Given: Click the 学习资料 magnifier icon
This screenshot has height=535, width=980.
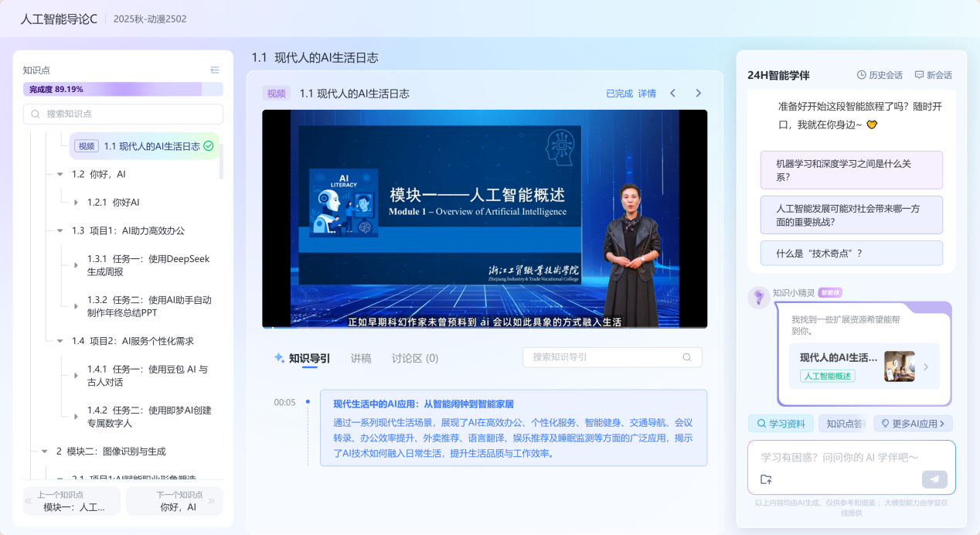Looking at the screenshot, I should tap(761, 423).
